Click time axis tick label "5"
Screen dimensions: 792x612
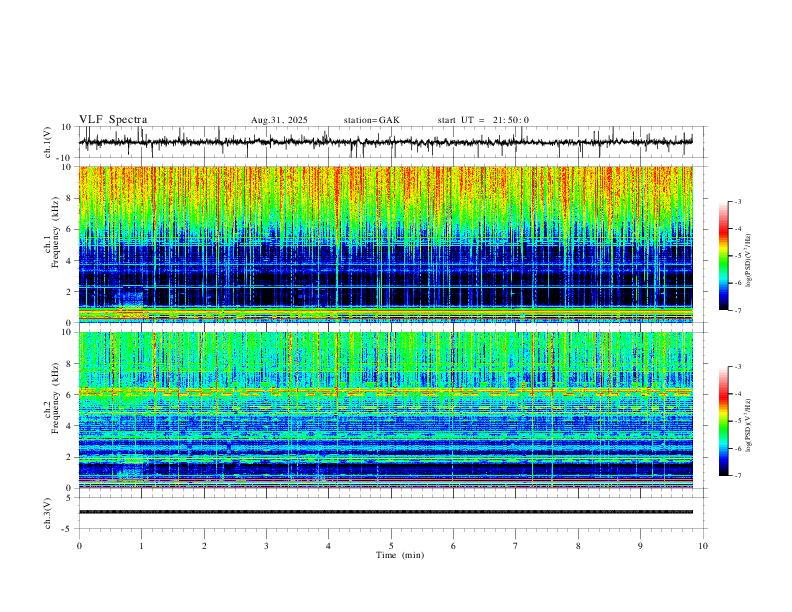tap(391, 546)
